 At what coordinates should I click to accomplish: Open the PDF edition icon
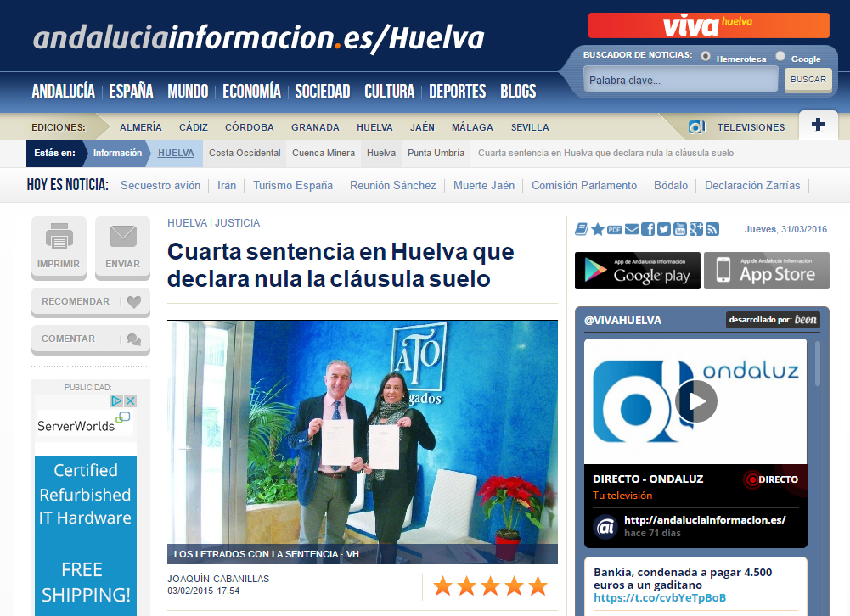tap(614, 230)
